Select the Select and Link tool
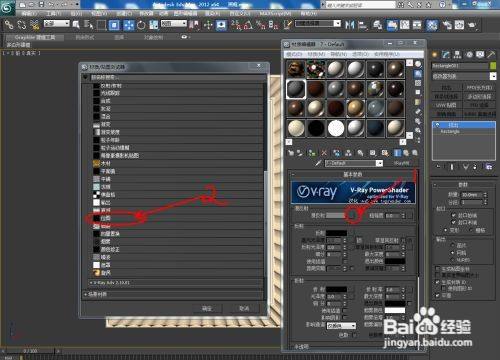The height and width of the screenshot is (360, 500). 9,25
